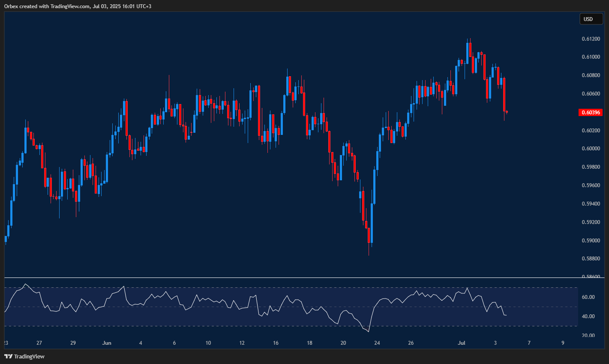Click the Orbex TradingView attribution text
The width and height of the screenshot is (609, 364).
point(77,6)
